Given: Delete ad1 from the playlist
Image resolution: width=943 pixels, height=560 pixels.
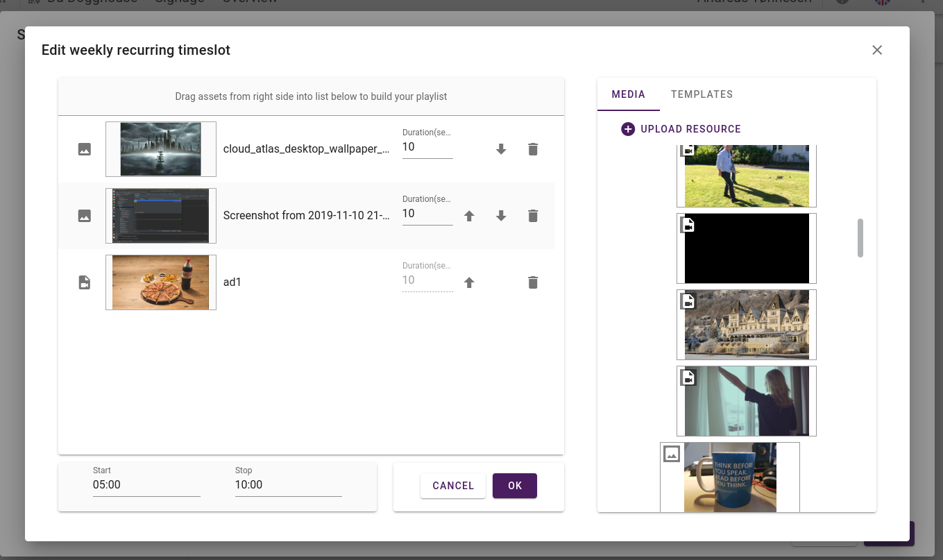Looking at the screenshot, I should tap(532, 282).
